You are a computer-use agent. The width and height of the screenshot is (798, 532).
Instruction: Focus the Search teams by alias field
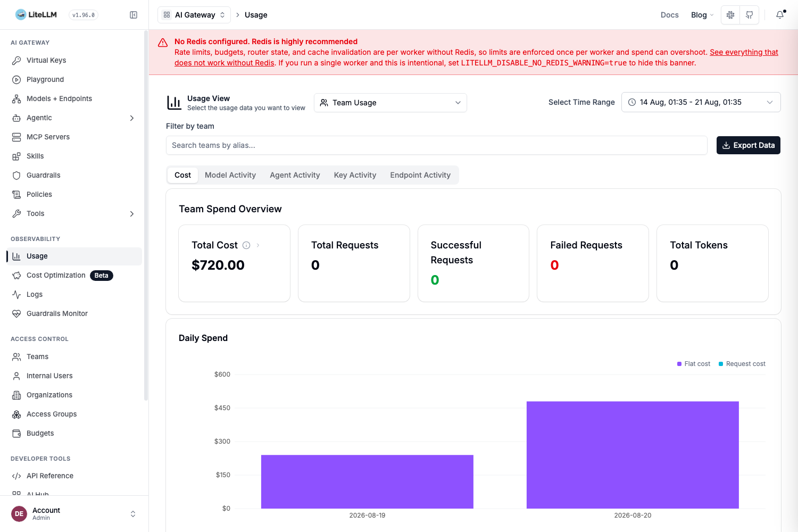(x=437, y=145)
